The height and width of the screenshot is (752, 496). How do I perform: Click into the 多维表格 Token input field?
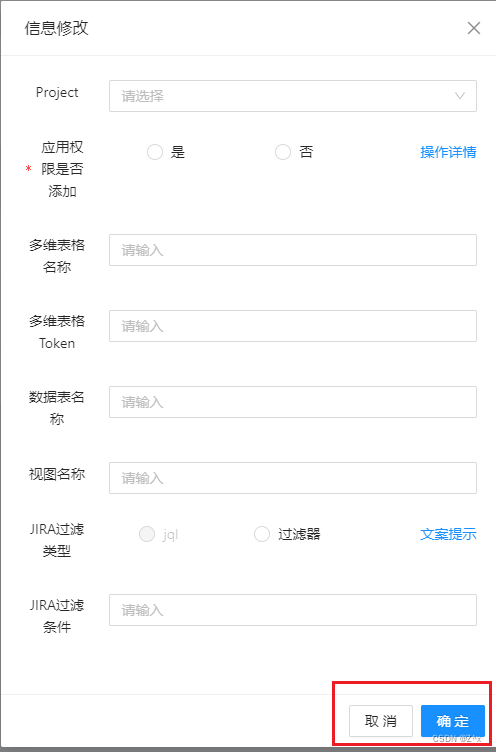(293, 326)
